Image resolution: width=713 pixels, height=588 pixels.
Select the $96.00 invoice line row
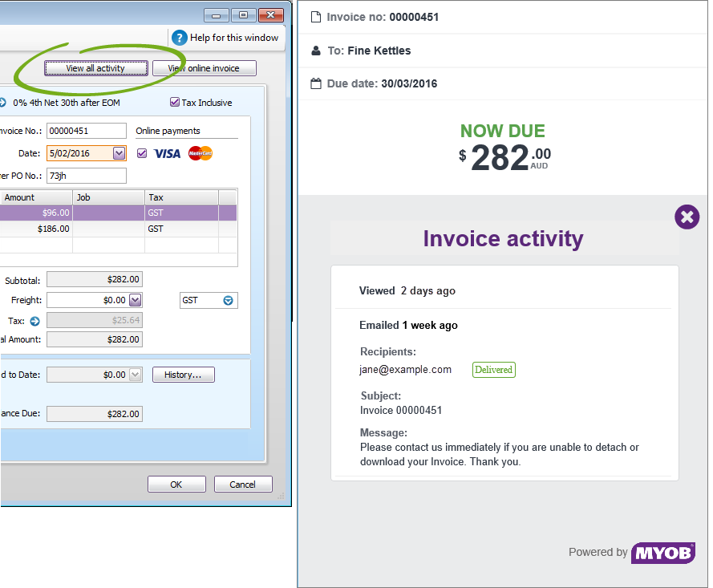tap(112, 213)
